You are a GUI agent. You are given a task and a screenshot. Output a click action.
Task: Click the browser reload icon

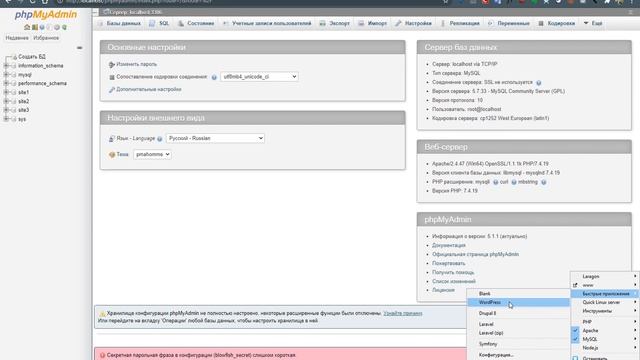32,2
